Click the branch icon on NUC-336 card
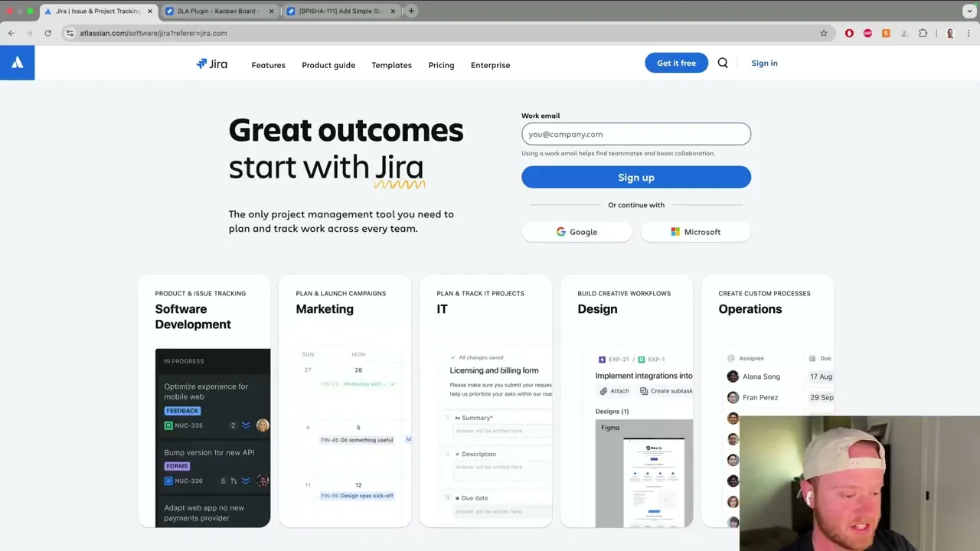 coord(234,481)
